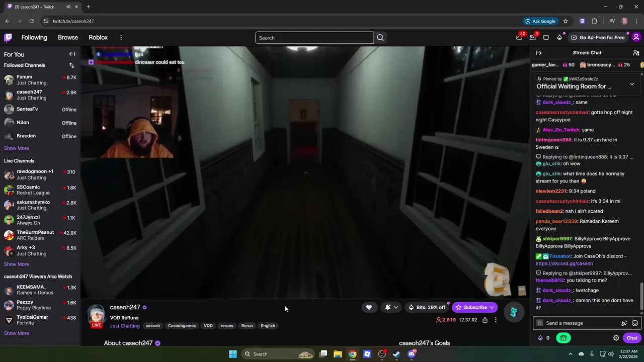Open the Roblox category tab
Screen dimensions: 644x362
[x=98, y=38]
